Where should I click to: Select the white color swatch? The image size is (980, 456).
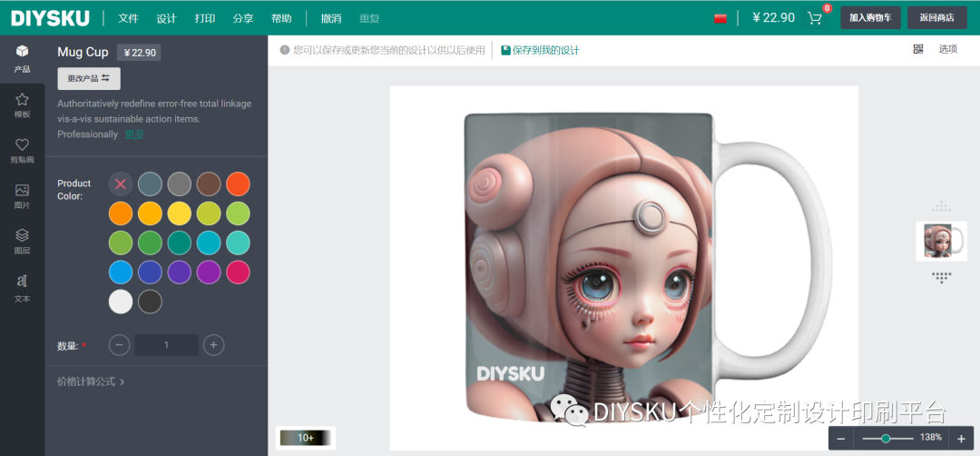pos(121,302)
